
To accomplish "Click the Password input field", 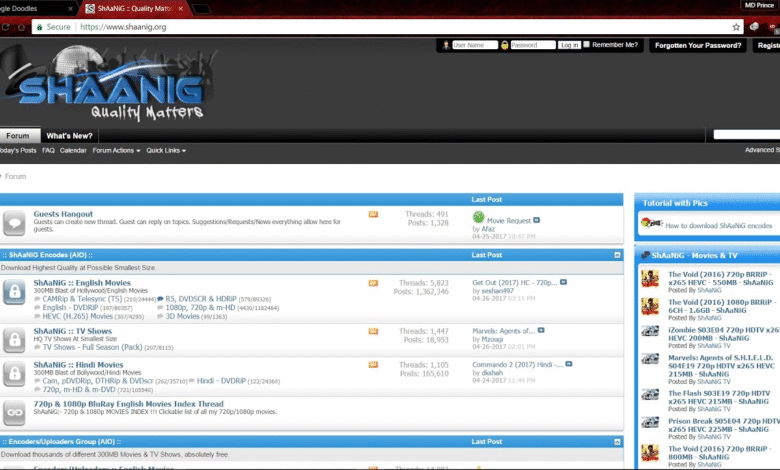I will coord(533,45).
